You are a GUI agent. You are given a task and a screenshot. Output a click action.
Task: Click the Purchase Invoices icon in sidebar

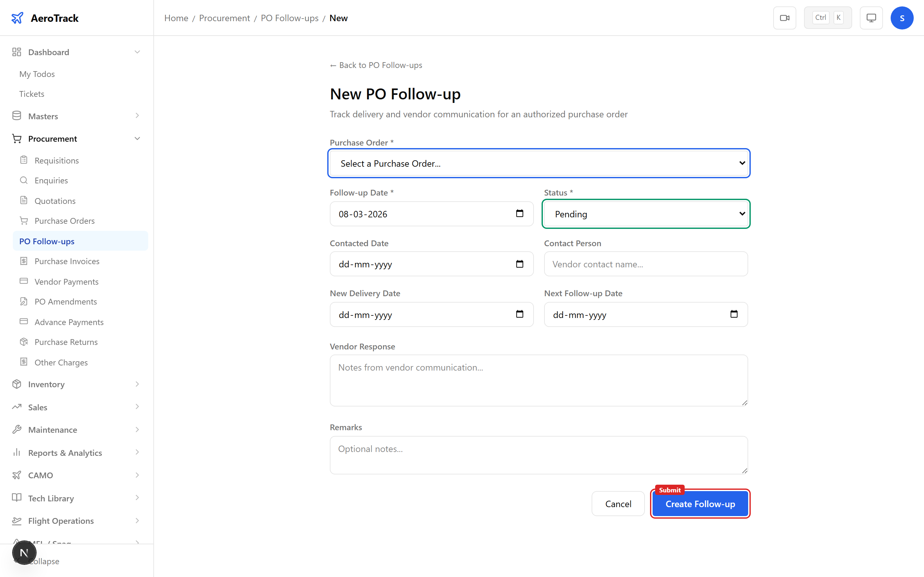(24, 261)
